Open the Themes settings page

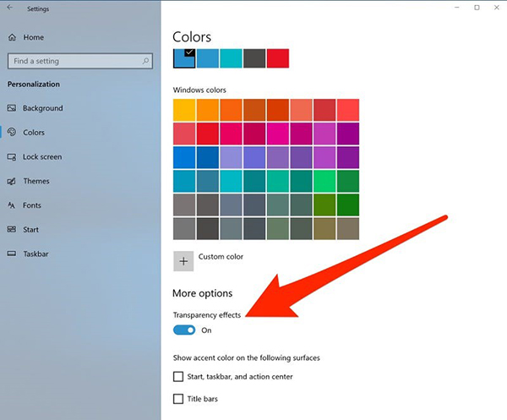tap(36, 181)
